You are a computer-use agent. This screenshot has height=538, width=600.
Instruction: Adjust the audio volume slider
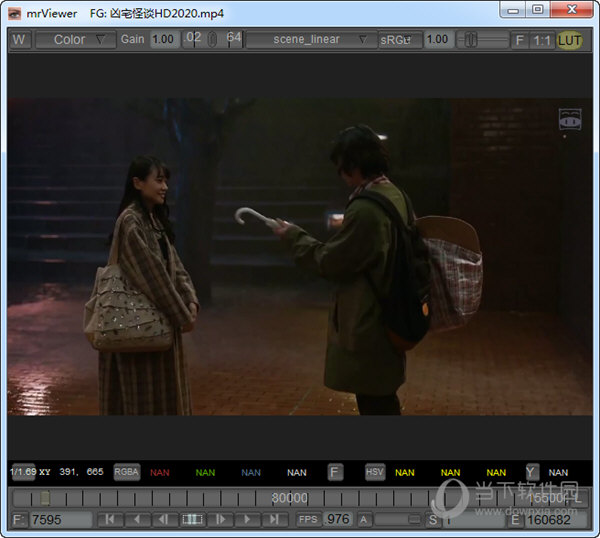(398, 519)
